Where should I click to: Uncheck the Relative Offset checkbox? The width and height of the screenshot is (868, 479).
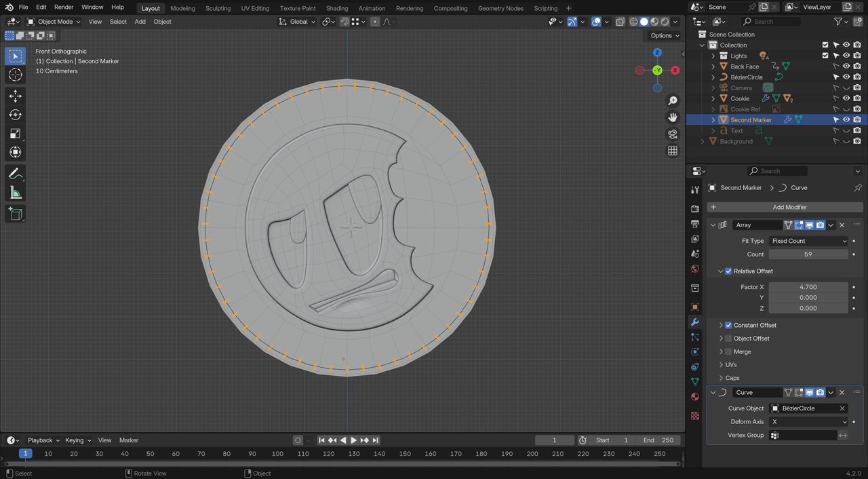[729, 271]
